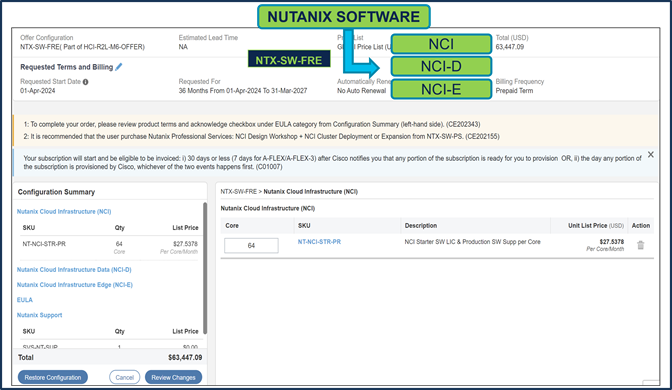The width and height of the screenshot is (672, 390).
Task: Dismiss the blue subscription notice with X
Action: 651,154
